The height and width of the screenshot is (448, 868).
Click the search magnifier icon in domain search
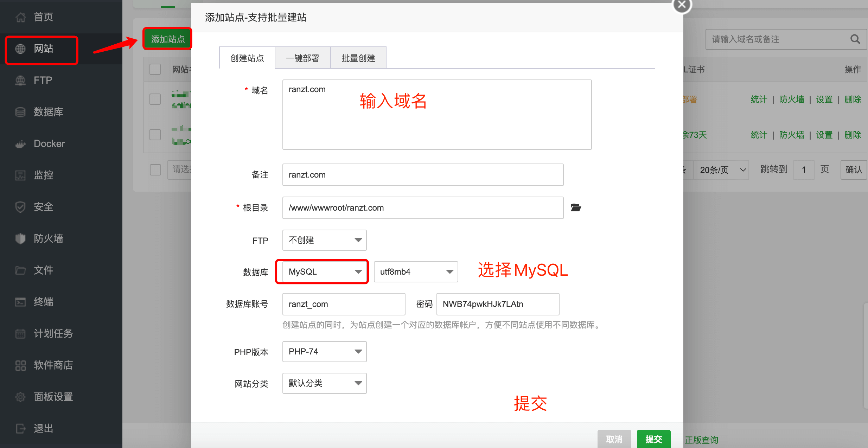[855, 39]
